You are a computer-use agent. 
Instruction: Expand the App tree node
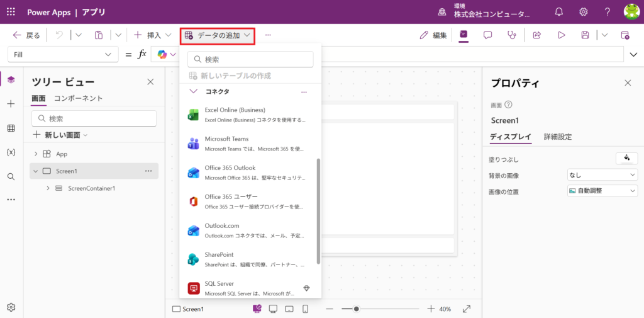(x=36, y=154)
